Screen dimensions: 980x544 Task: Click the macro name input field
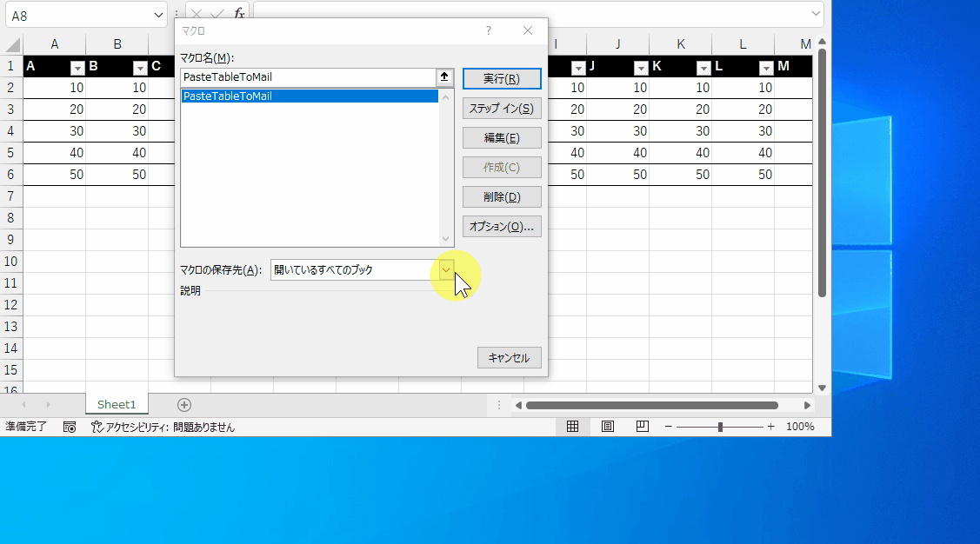coord(308,76)
